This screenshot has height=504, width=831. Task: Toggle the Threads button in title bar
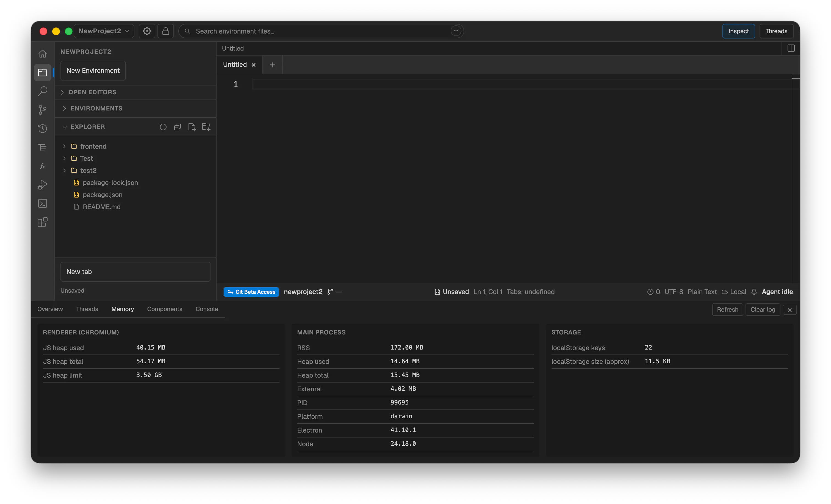(776, 31)
